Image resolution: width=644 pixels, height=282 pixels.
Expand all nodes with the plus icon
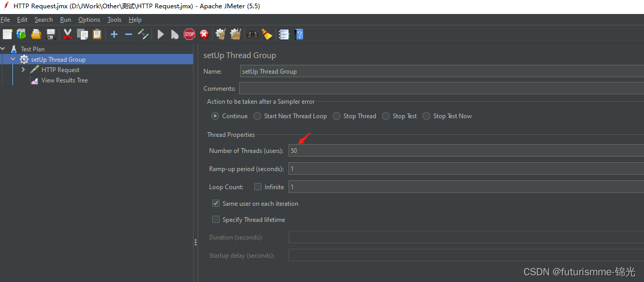(114, 34)
